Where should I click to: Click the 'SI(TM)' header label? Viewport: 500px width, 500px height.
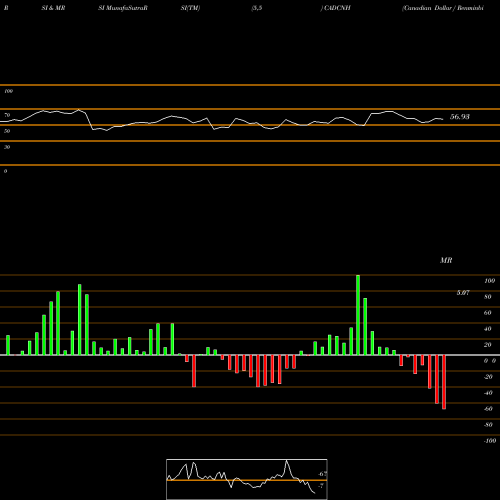point(190,8)
